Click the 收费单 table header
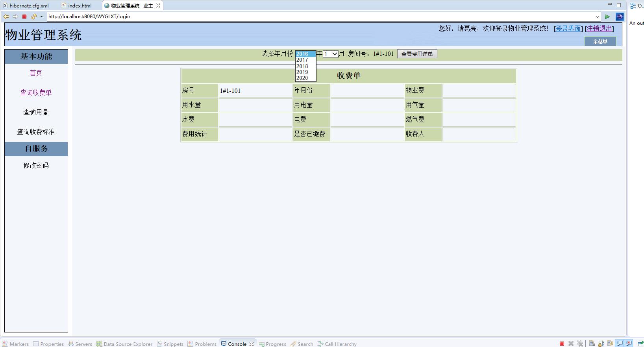 click(x=348, y=76)
